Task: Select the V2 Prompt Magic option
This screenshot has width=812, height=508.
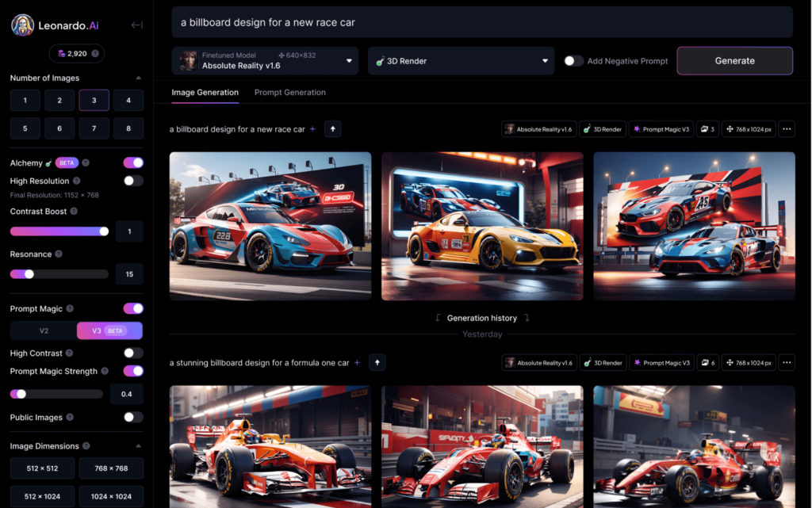Action: pyautogui.click(x=44, y=330)
